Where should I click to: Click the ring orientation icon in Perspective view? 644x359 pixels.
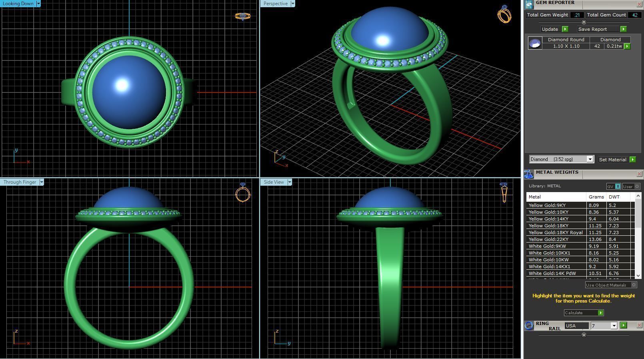[x=504, y=14]
